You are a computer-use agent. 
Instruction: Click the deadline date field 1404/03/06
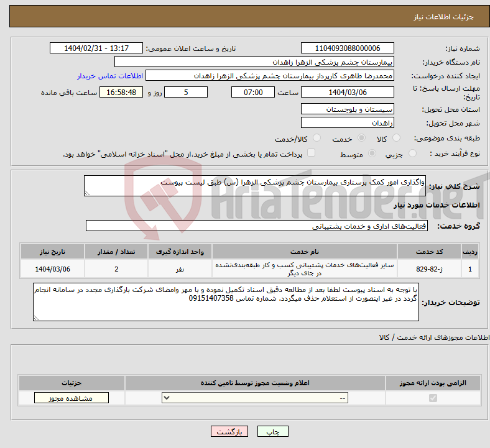pyautogui.click(x=347, y=92)
